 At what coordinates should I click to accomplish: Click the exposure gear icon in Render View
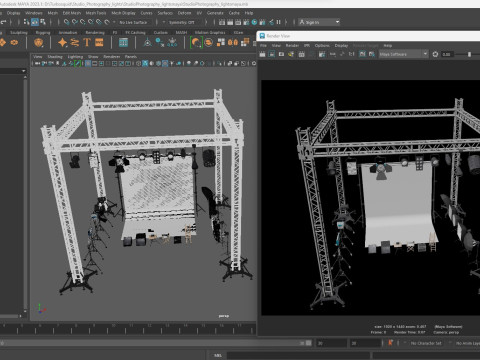pos(435,54)
